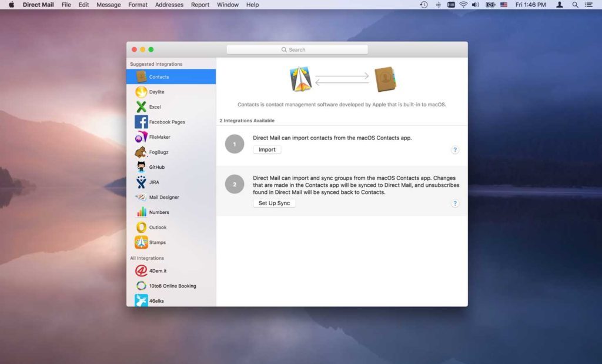This screenshot has width=602, height=364.
Task: Open the Wi-Fi status menu
Action: tap(463, 5)
